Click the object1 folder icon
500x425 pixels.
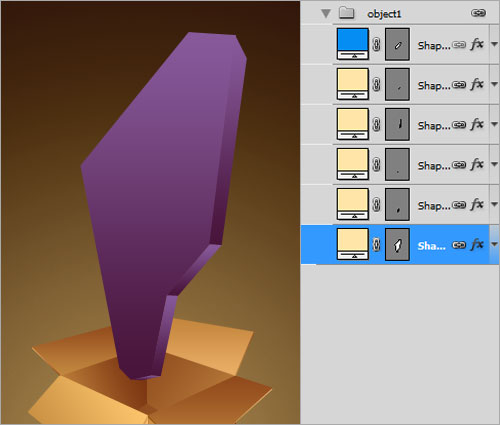[346, 13]
